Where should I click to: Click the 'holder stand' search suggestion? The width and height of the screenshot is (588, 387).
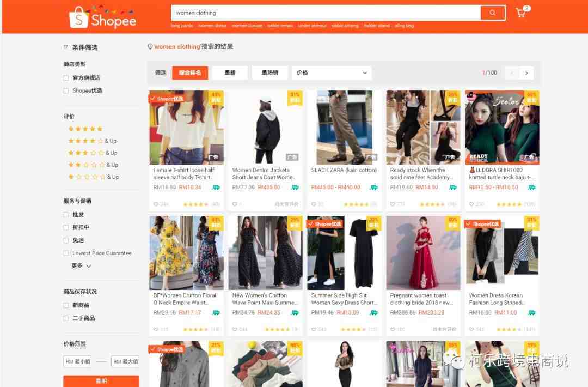(377, 26)
